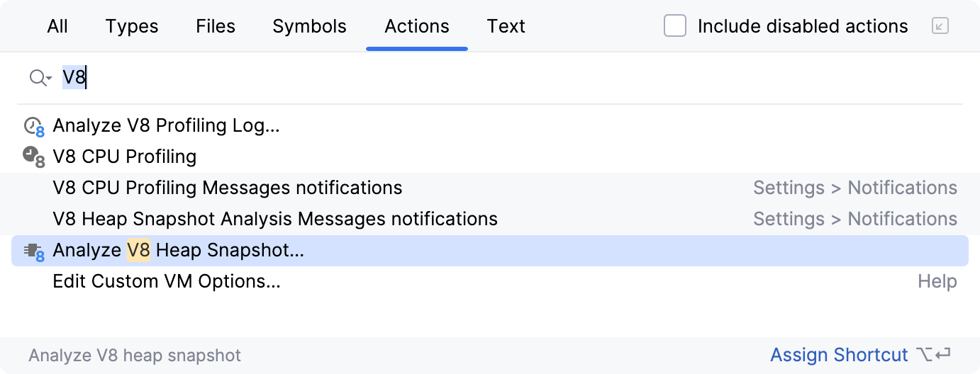
Task: Select the Actions tab
Action: coord(417,27)
